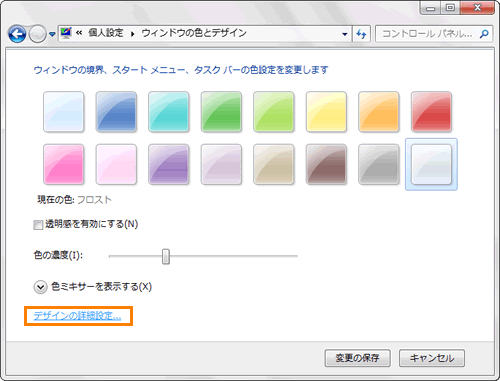Click the ウィンドウの色とデザイン breadcrumb
This screenshot has width=500, height=381.
[194, 33]
